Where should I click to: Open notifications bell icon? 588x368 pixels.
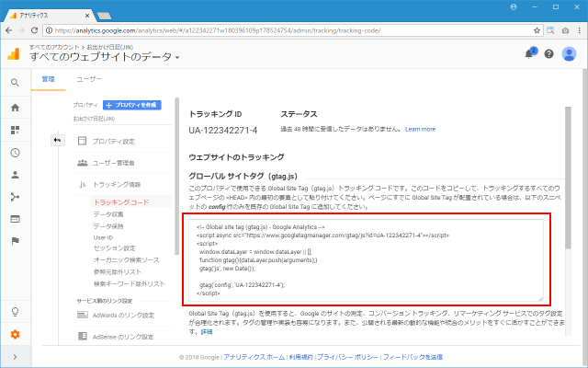tap(530, 53)
